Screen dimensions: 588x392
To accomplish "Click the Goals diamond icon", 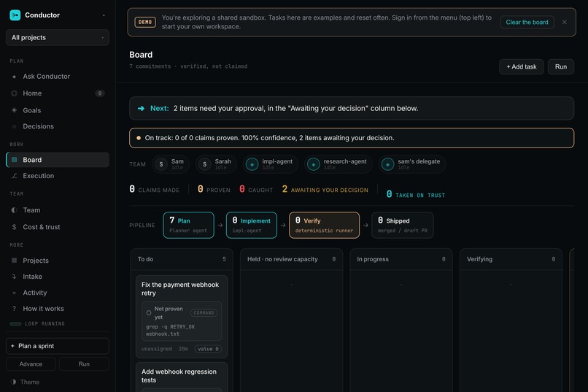I will 15,110.
